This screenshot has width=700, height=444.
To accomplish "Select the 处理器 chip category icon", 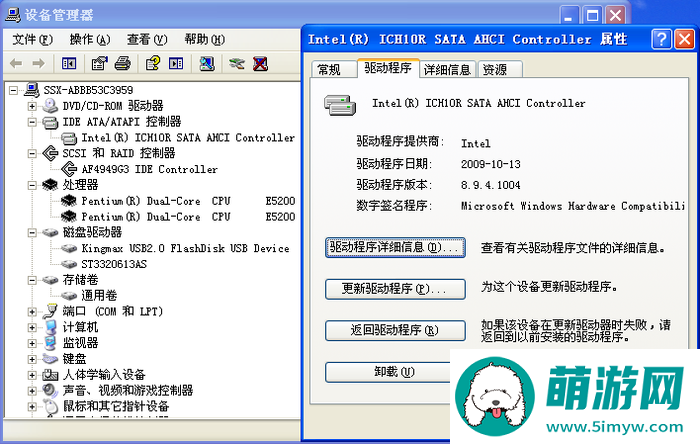I will [x=50, y=185].
